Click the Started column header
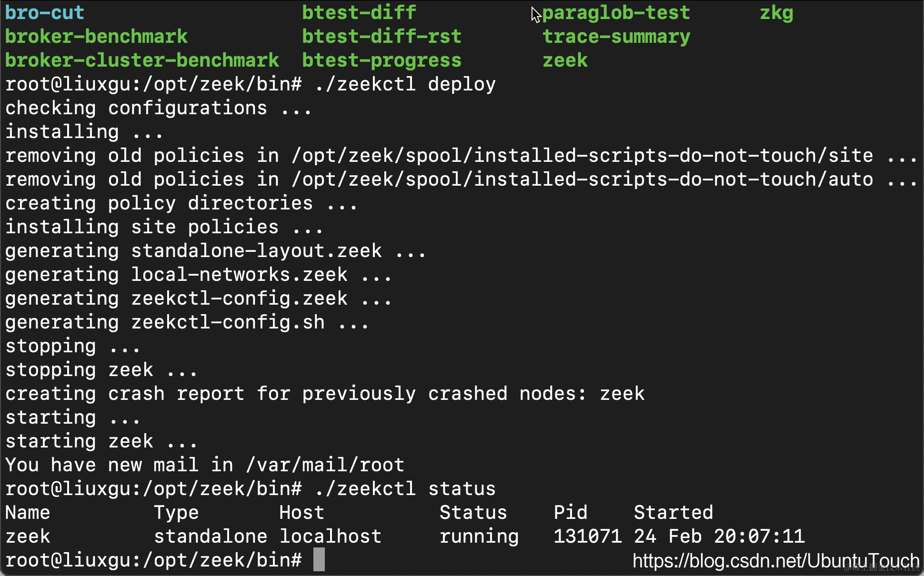This screenshot has width=924, height=576. (673, 513)
